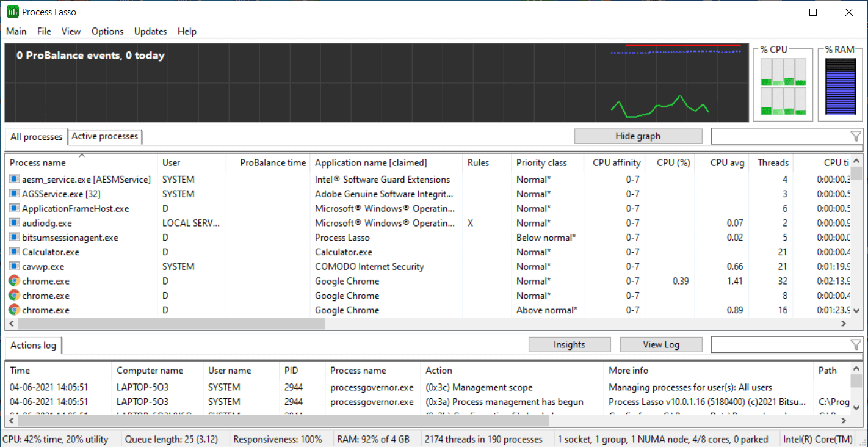The width and height of the screenshot is (868, 447).
Task: Click left arrow of process list scrollbar
Action: point(12,324)
